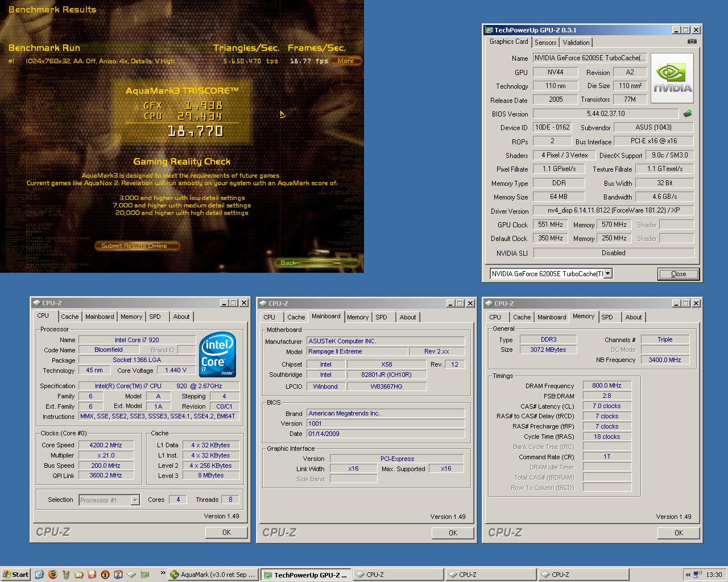Click the Level 3 cache value 8 MBytes

(211, 476)
